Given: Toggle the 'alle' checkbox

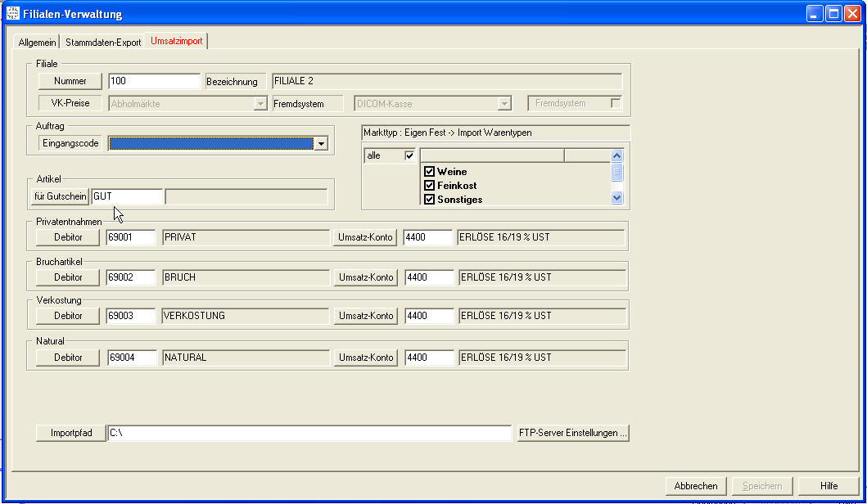Looking at the screenshot, I should (410, 156).
